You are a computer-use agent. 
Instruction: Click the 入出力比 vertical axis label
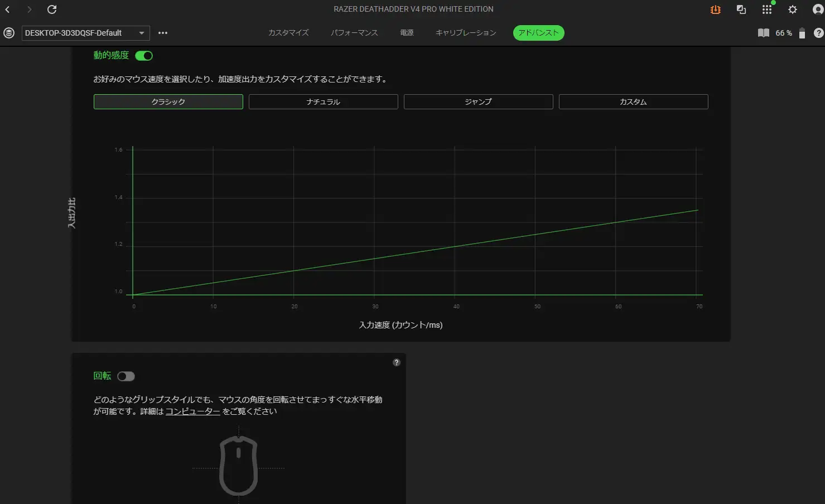coord(71,214)
